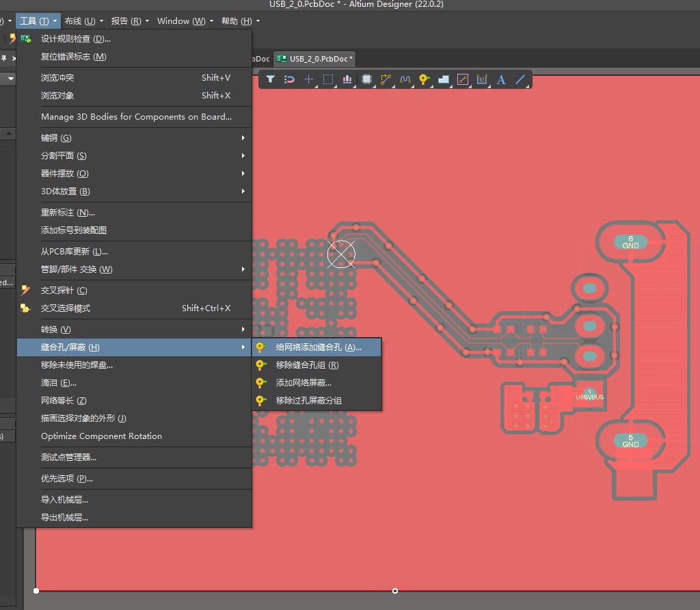The height and width of the screenshot is (610, 700).
Task: Click the place polygon pour icon
Action: coord(444,79)
